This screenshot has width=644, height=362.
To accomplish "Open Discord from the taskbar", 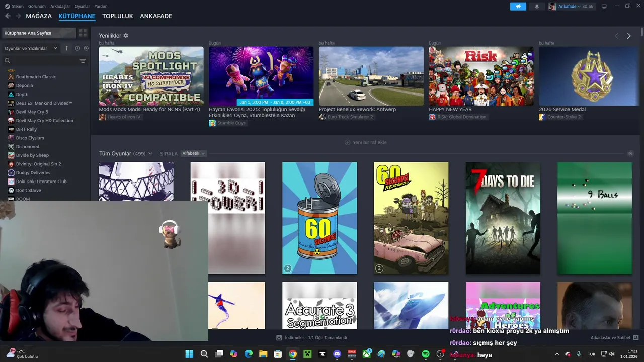I will pyautogui.click(x=337, y=354).
